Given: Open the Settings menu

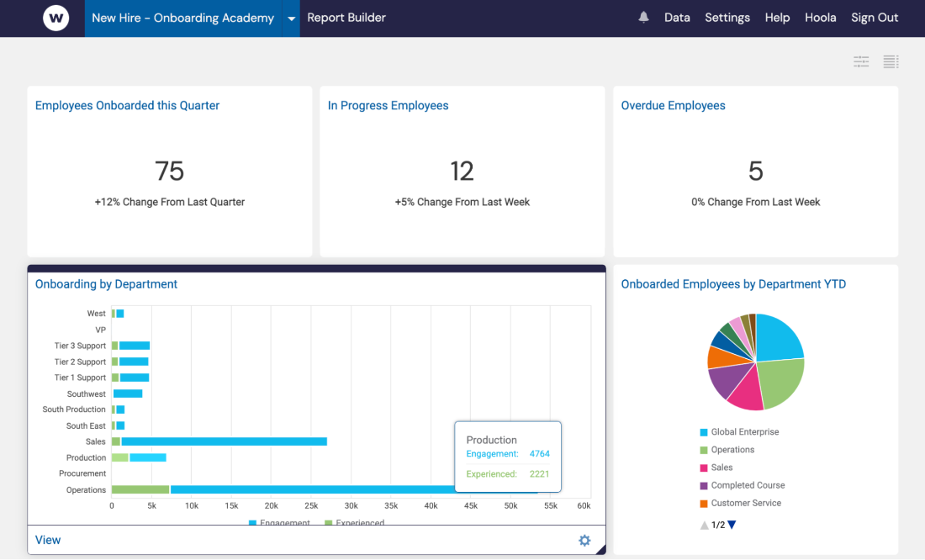Looking at the screenshot, I should [727, 17].
